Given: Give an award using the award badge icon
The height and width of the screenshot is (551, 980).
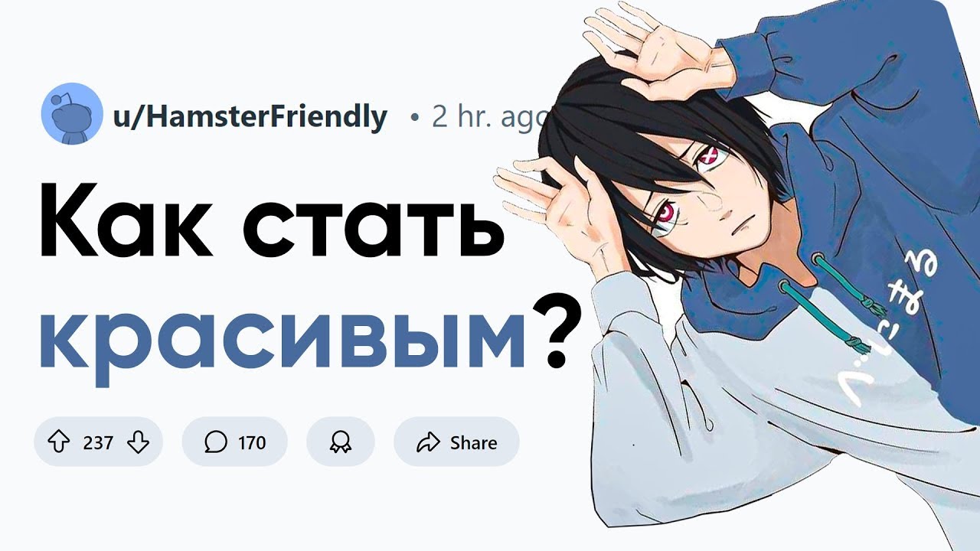Looking at the screenshot, I should pyautogui.click(x=340, y=442).
